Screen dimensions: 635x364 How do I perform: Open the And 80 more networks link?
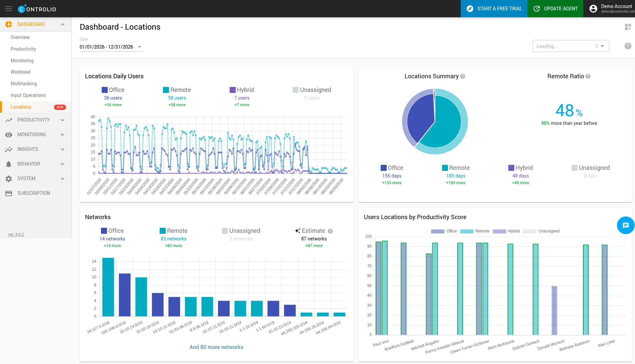(216, 347)
